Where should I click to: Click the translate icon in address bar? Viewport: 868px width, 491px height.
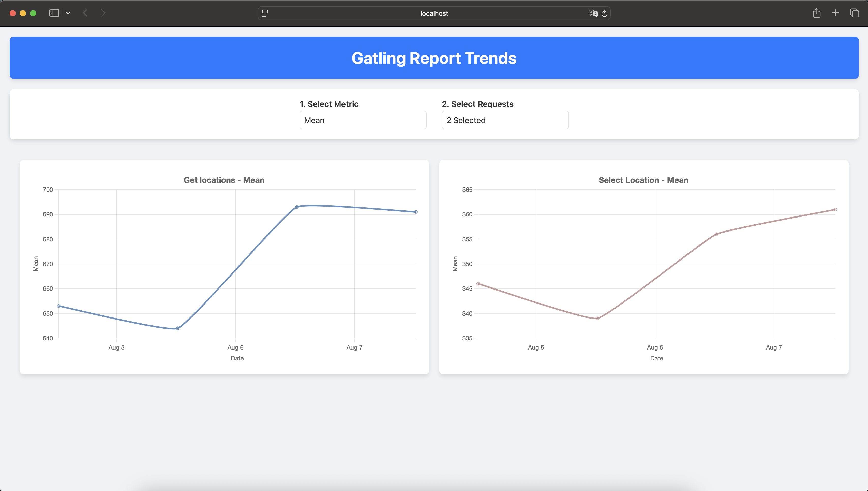click(593, 13)
